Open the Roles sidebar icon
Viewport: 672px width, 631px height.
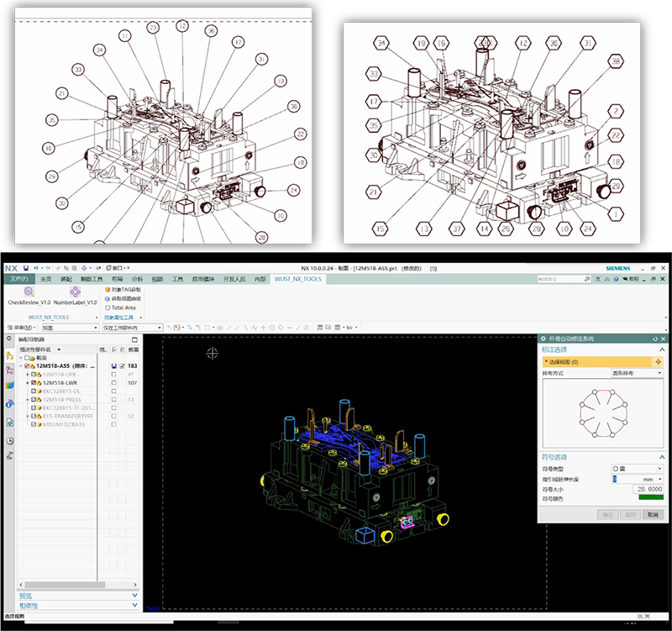10,455
